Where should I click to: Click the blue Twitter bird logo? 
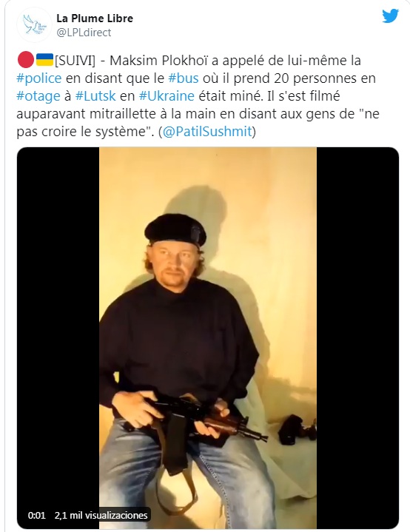click(x=390, y=16)
